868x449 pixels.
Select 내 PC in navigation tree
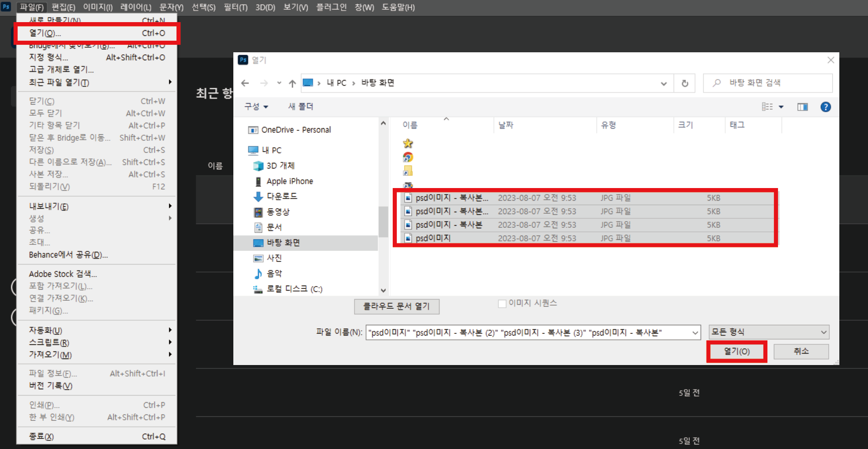click(265, 150)
